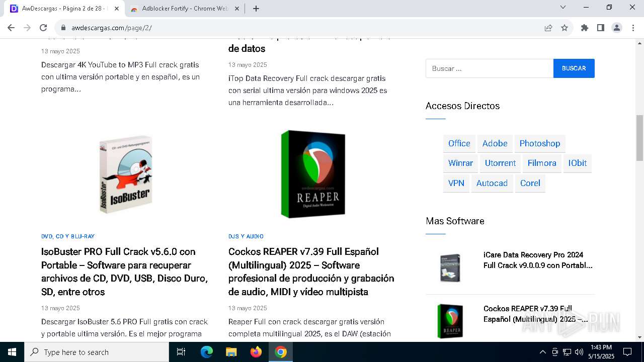Screen dimensions: 644x362
Task: Switch to the AwDescargas tab
Action: point(63,9)
